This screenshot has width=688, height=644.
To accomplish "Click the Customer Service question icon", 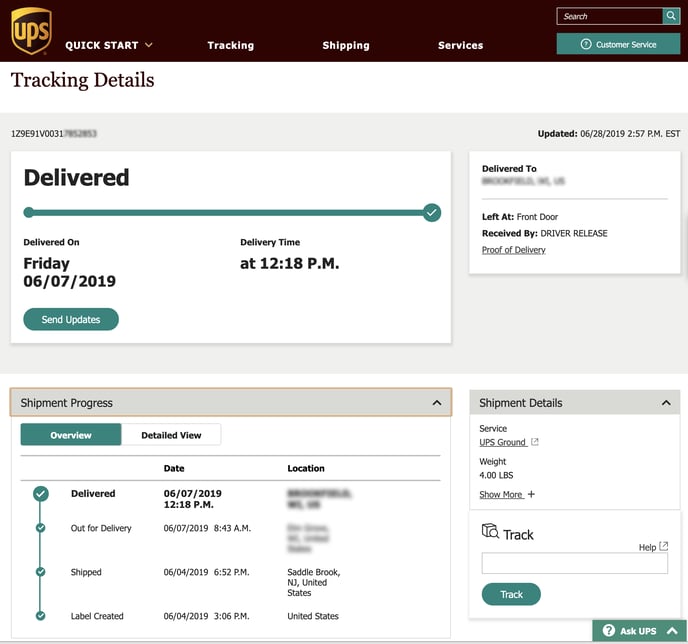I will click(586, 44).
